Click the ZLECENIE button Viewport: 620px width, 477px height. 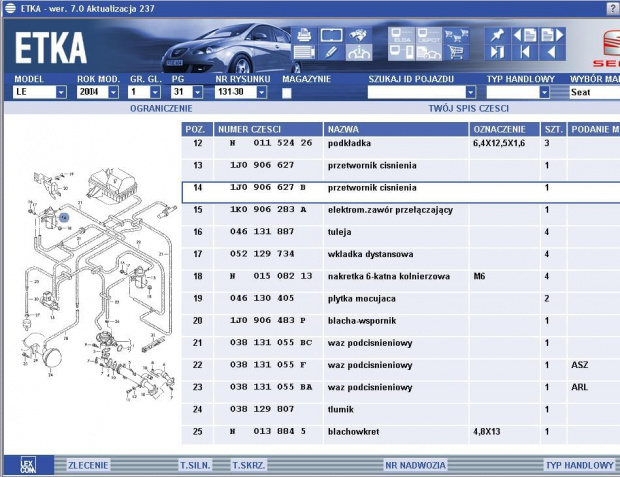click(x=88, y=465)
